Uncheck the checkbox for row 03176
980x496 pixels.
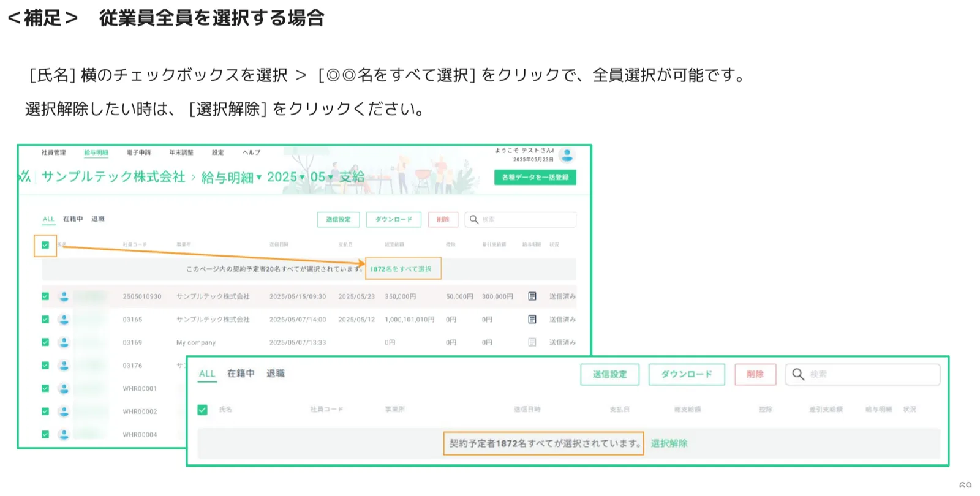[45, 366]
